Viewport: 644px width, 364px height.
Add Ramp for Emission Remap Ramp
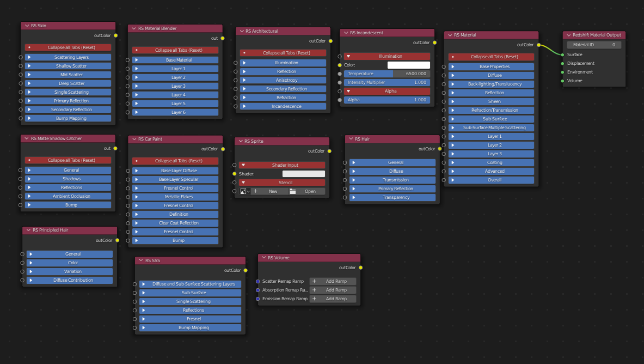coord(333,299)
